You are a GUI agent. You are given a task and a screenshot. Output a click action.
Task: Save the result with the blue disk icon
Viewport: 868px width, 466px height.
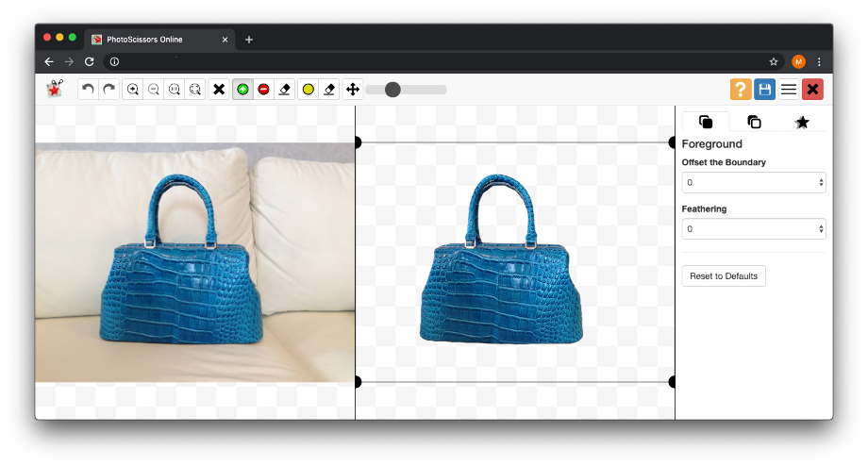point(764,89)
